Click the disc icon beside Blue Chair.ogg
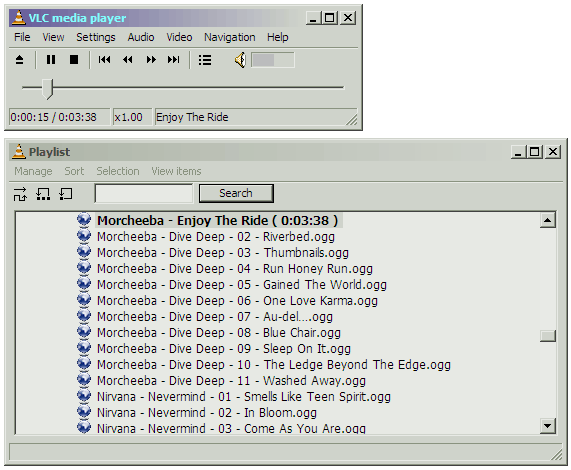 (84, 332)
